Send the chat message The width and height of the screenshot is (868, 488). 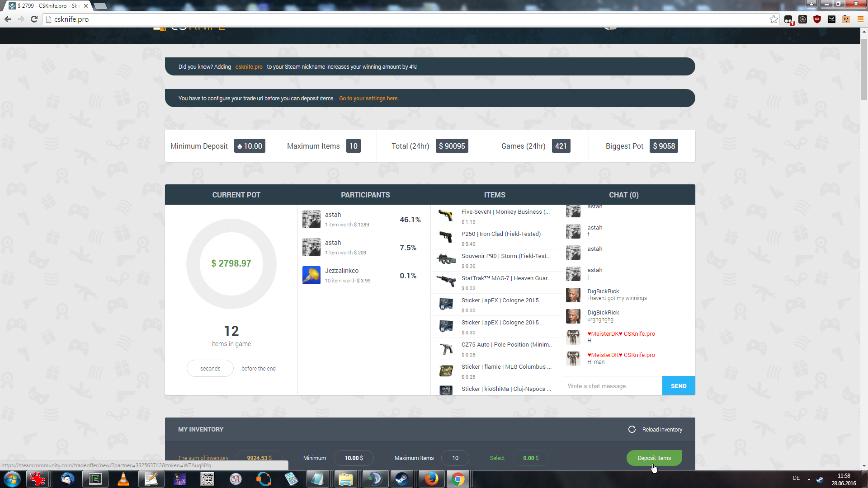678,386
